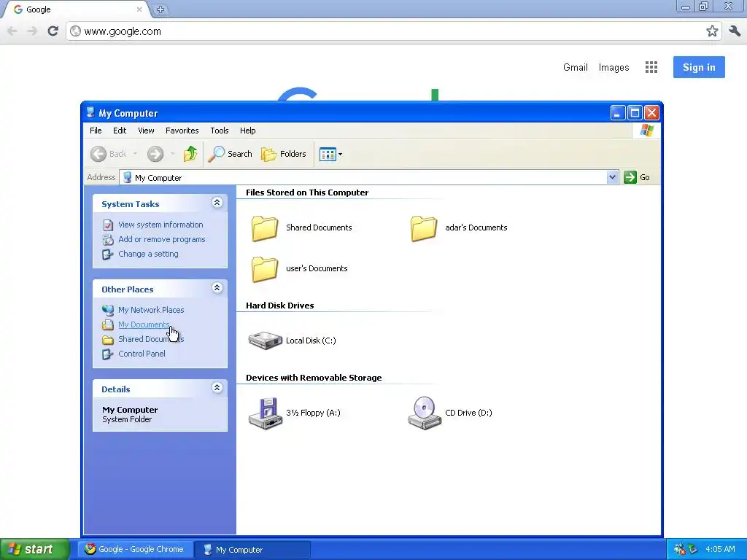Click the Start button

pyautogui.click(x=34, y=549)
